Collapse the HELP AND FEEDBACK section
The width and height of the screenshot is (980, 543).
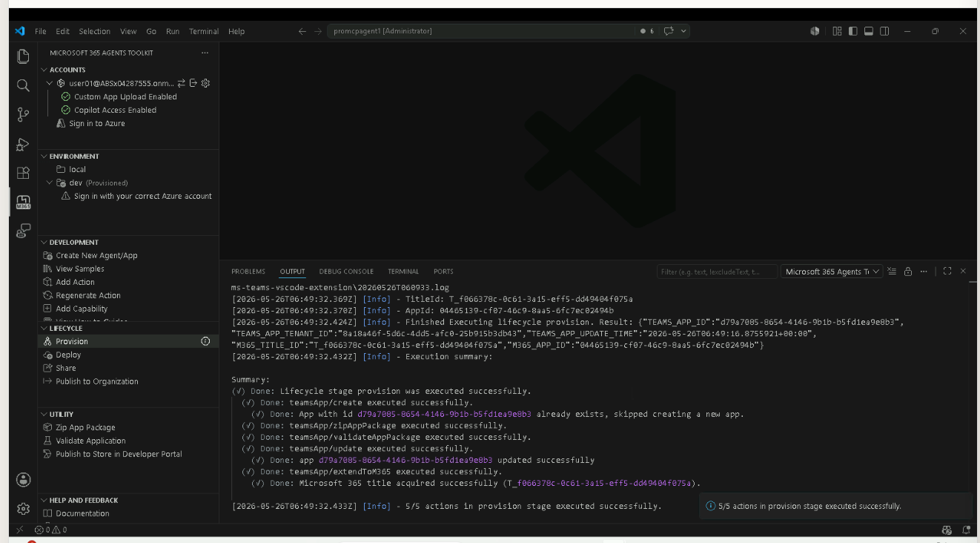[x=44, y=501]
